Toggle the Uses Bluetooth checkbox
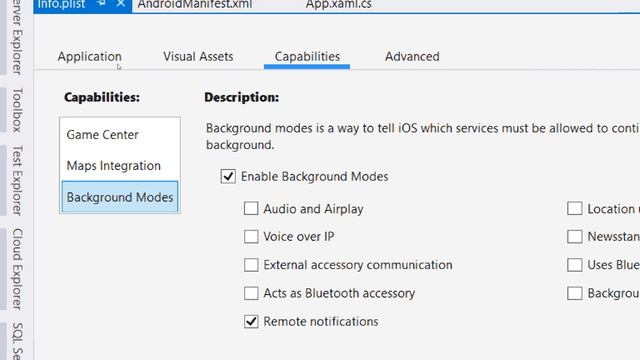The height and width of the screenshot is (360, 640). (575, 265)
